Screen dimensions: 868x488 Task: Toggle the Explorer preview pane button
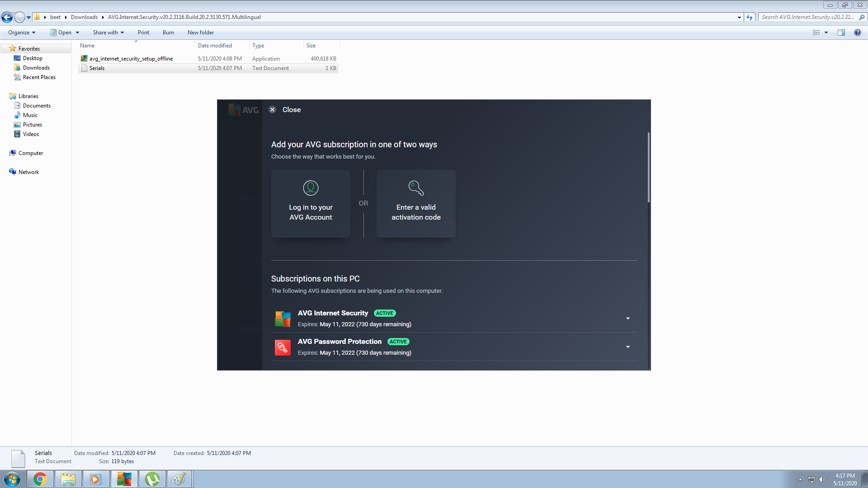[x=841, y=33]
